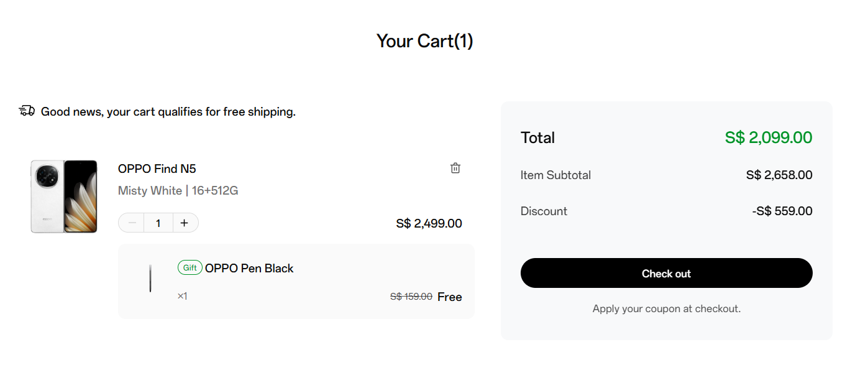Click the OPPO Find N5 phone thumbnail
868x365 pixels.
[63, 196]
